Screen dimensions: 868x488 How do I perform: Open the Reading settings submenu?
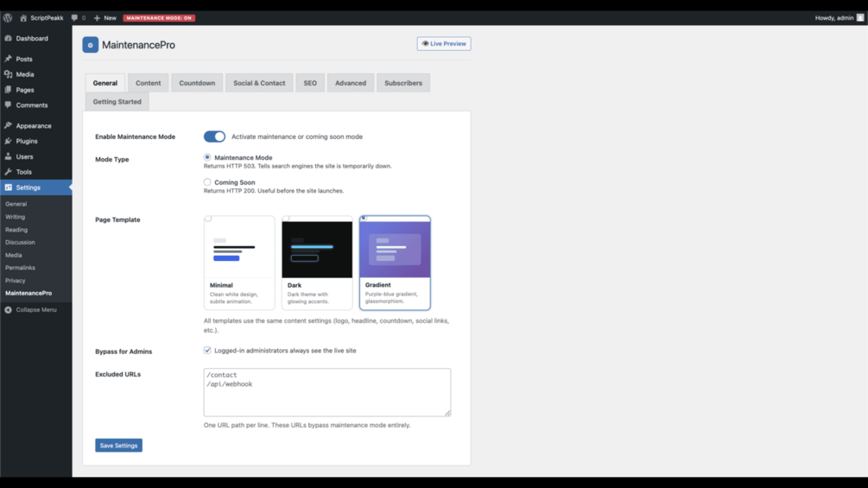click(x=16, y=230)
